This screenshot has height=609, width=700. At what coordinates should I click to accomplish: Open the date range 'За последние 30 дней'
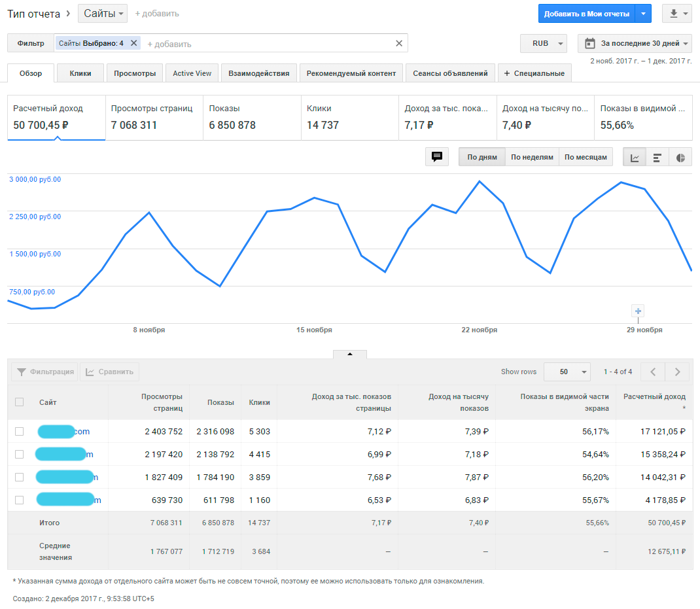tap(635, 43)
